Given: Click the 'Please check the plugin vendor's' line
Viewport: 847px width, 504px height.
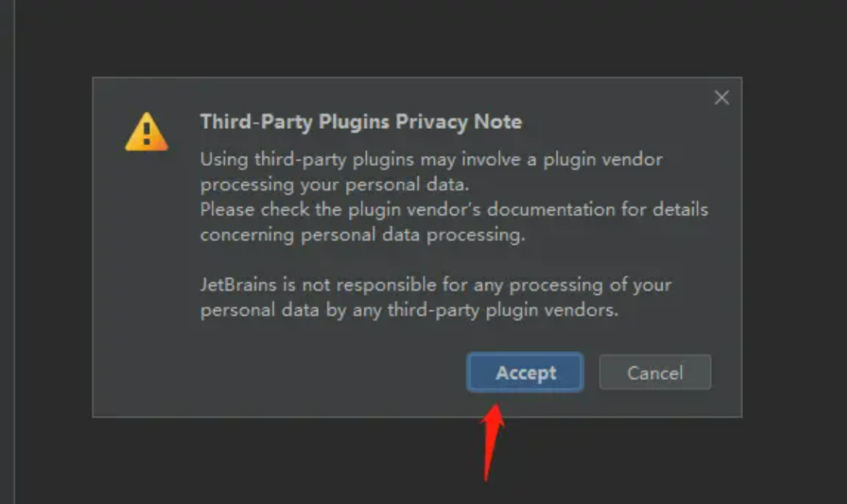Looking at the screenshot, I should coord(454,210).
